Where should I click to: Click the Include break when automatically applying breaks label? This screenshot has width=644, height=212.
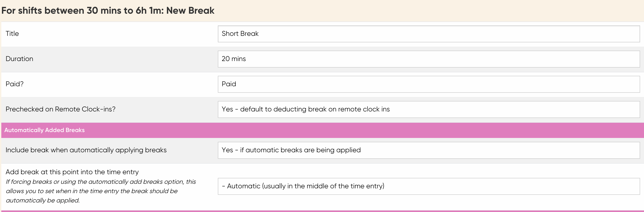[86, 150]
